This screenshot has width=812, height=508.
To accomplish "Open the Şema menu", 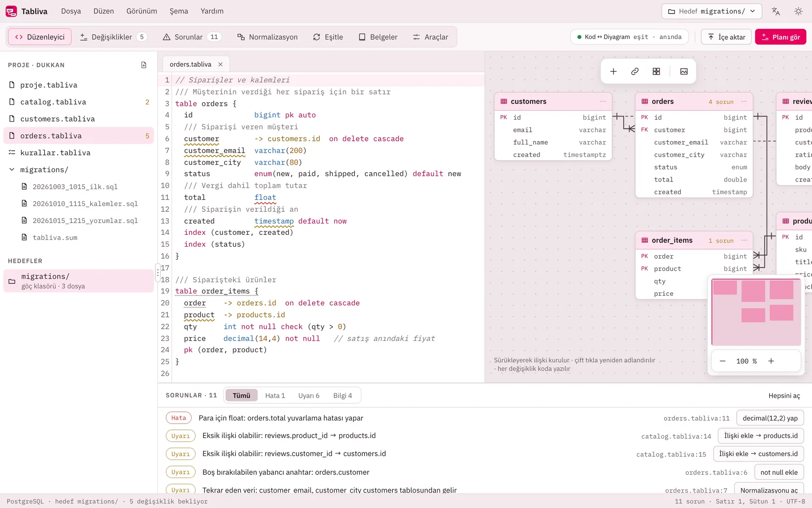I will tap(179, 11).
